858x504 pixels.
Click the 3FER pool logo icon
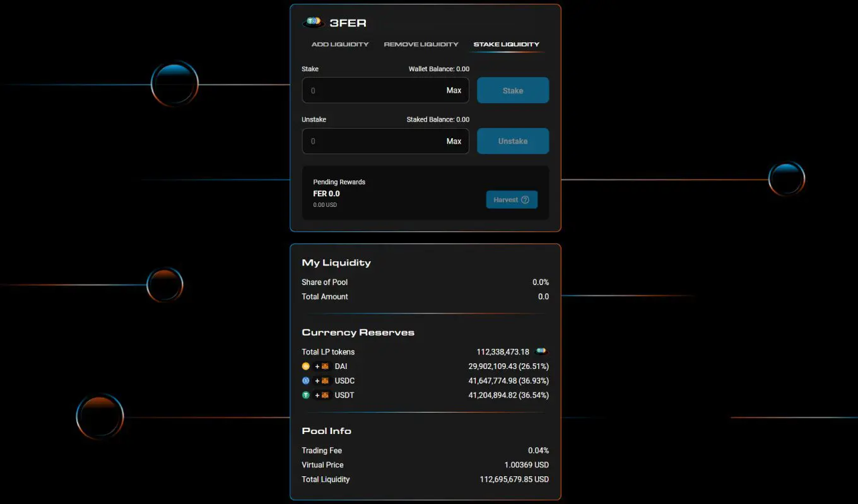(x=314, y=23)
